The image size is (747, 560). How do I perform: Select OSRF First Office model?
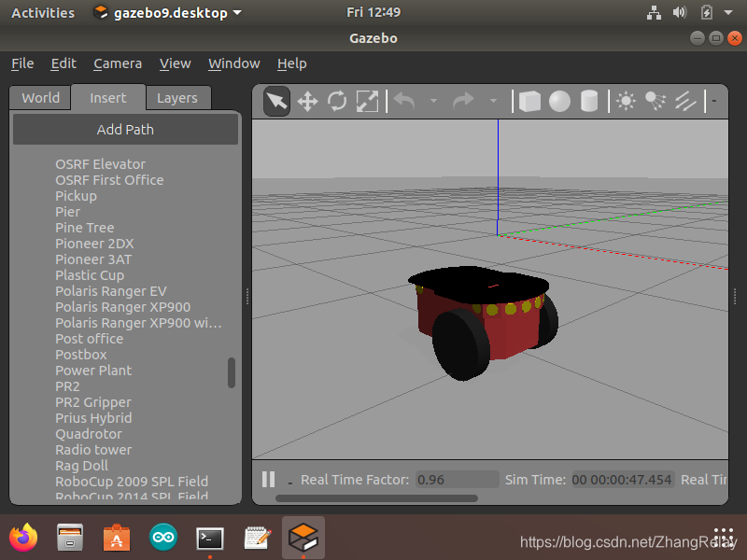[109, 180]
